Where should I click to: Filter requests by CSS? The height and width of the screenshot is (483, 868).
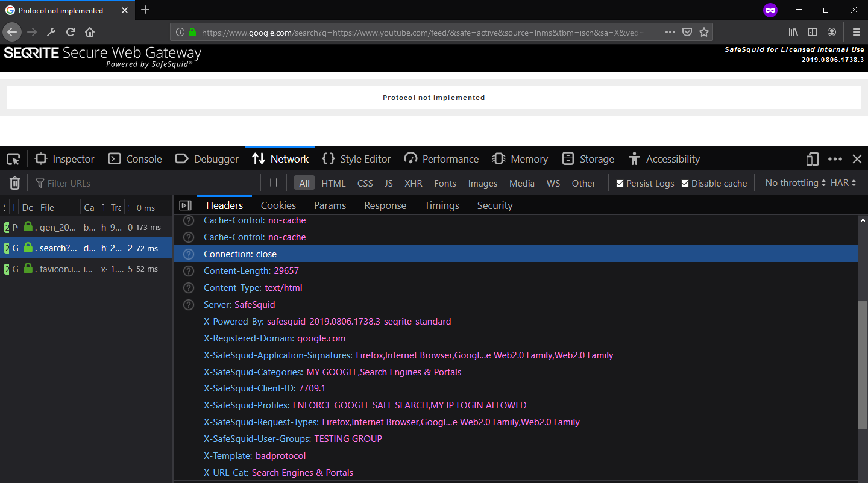tap(365, 183)
